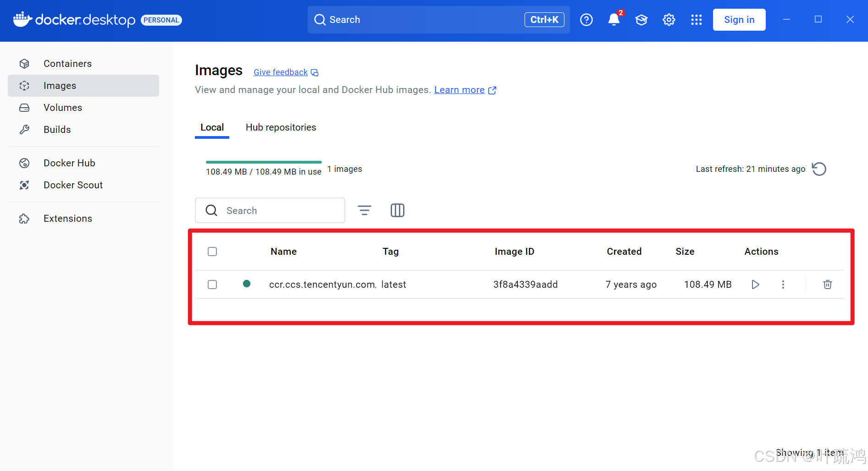868x471 pixels.
Task: Open the Containers section in sidebar
Action: [x=67, y=63]
